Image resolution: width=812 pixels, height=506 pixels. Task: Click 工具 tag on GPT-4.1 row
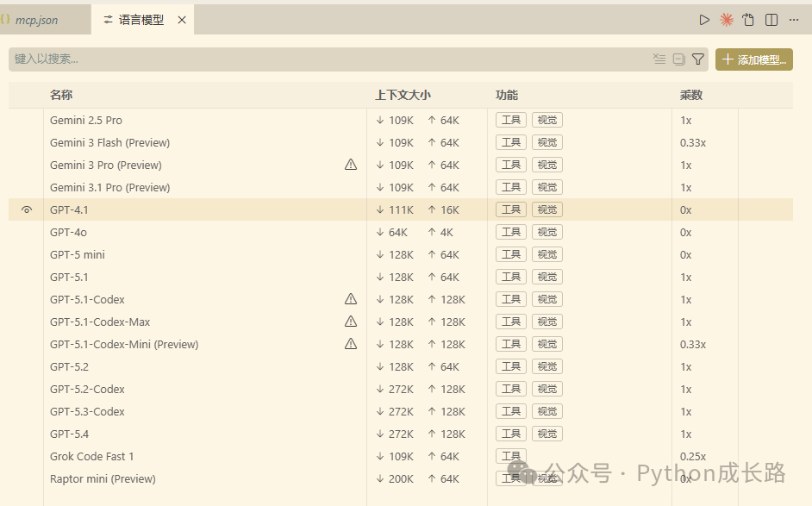click(510, 209)
